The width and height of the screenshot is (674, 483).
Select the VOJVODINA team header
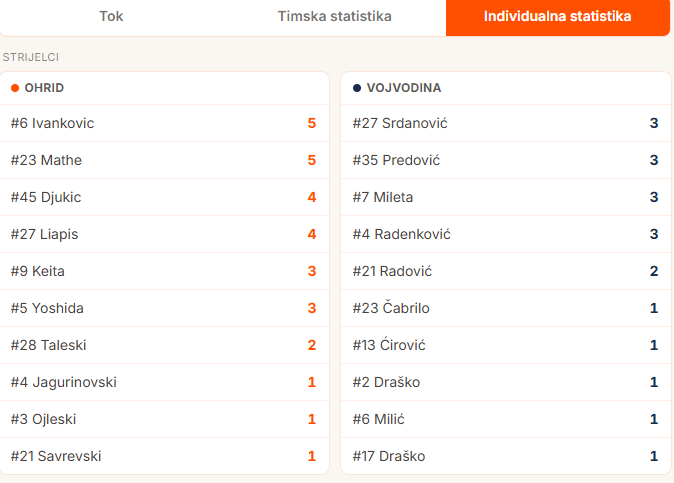(506, 88)
